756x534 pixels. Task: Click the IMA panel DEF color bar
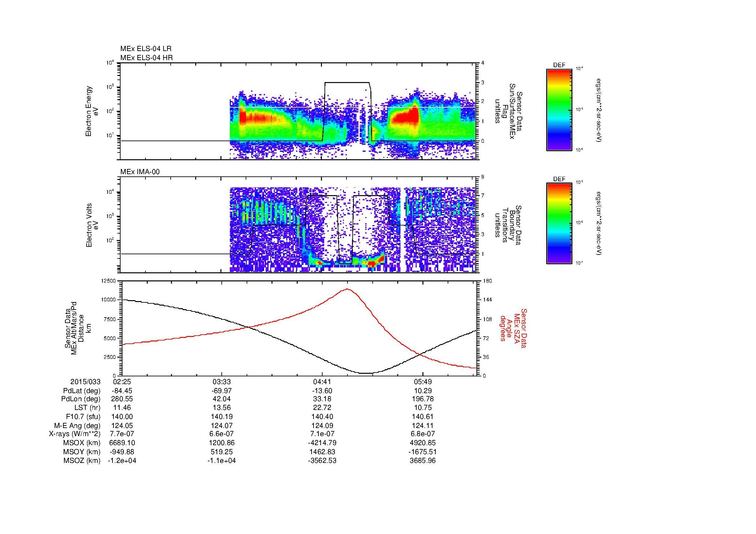(x=559, y=224)
